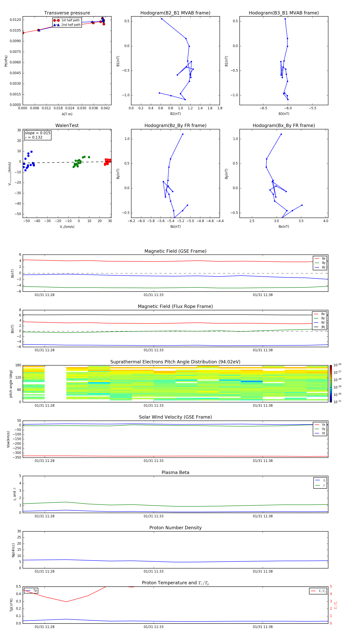Select the 'Hodogram(Bx_By FR frame)' title

point(284,125)
